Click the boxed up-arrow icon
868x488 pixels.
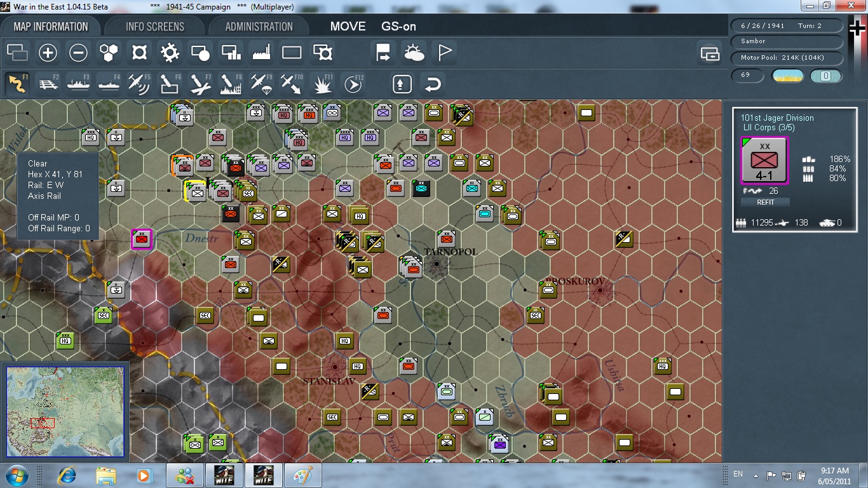(402, 84)
